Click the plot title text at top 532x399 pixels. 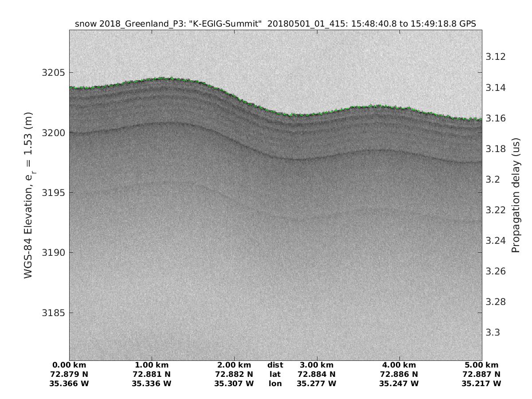pos(275,24)
